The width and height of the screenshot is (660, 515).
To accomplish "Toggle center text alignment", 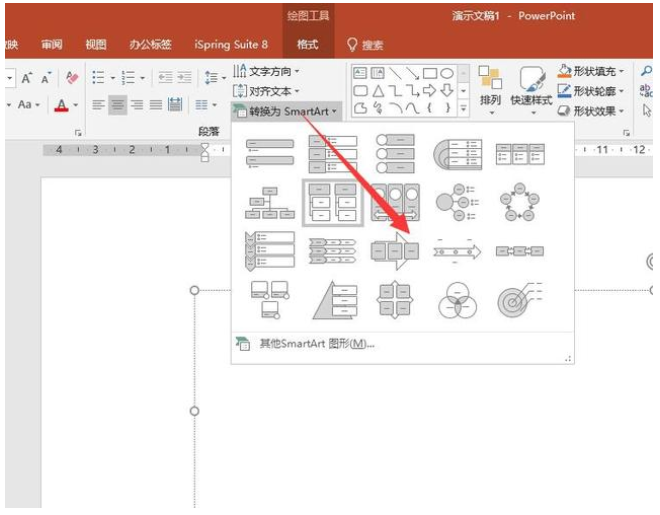I will coord(117,105).
